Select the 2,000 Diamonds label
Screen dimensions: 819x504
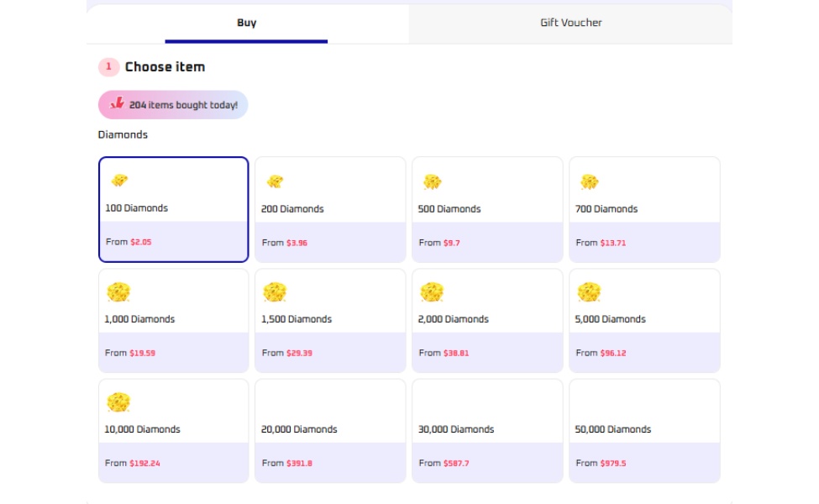454,319
